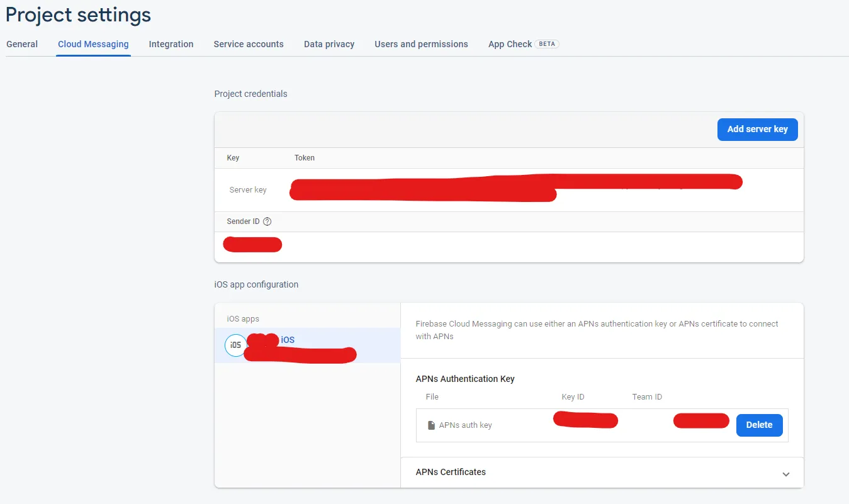The width and height of the screenshot is (849, 504).
Task: Delete the APNs auth key
Action: point(760,425)
